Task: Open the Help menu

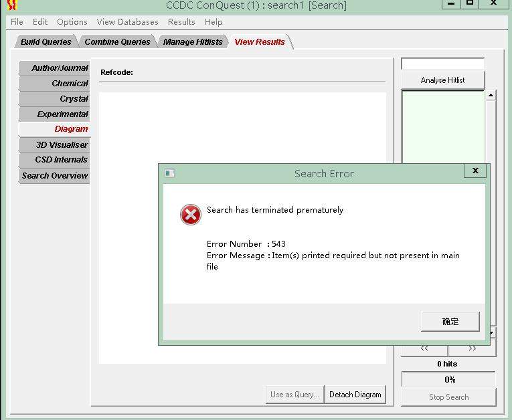Action: [x=214, y=22]
